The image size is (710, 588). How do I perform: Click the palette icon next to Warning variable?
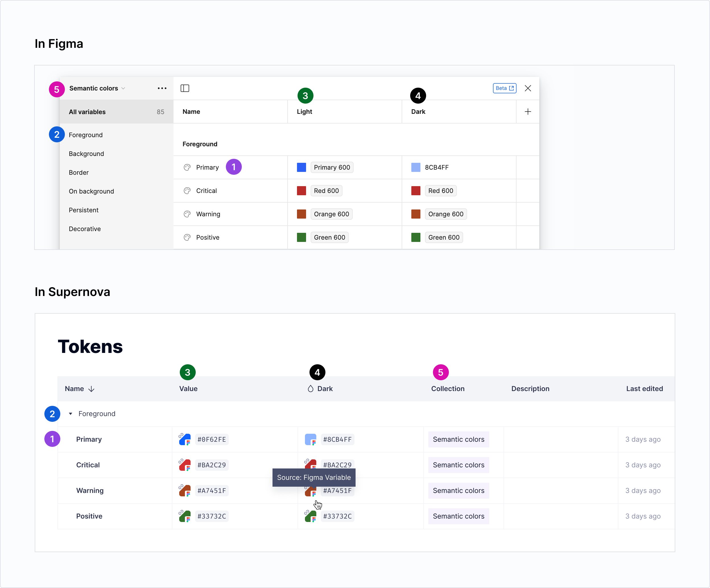pyautogui.click(x=187, y=214)
